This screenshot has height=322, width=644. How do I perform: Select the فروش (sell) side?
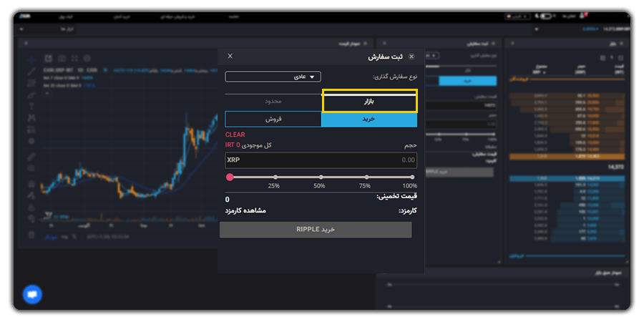[x=273, y=119]
